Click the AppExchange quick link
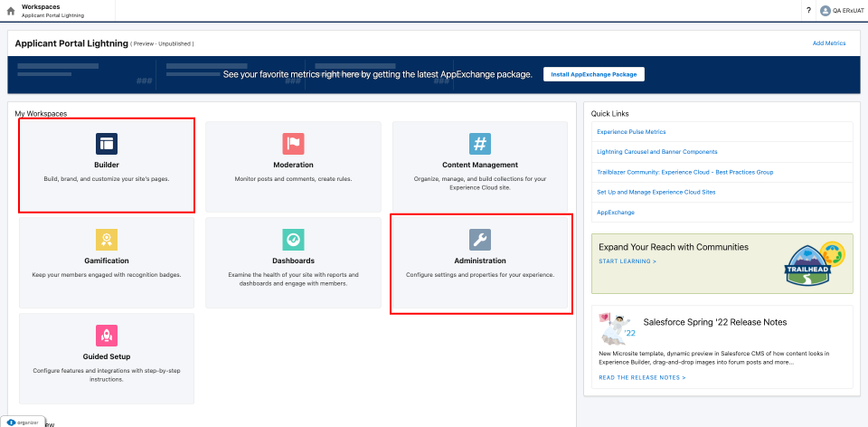The height and width of the screenshot is (427, 868). [616, 212]
